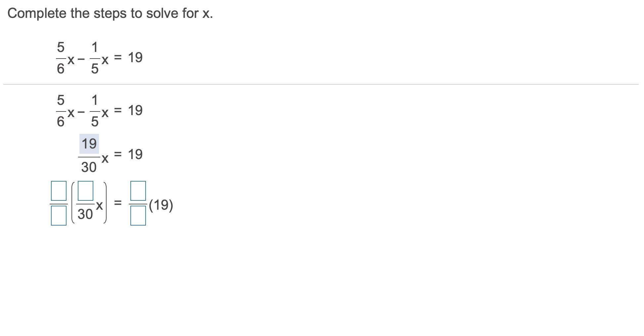Viewport: 644px width, 336px height.
Task: Click the horizontal divider line under the top equation
Action: [x=320, y=84]
